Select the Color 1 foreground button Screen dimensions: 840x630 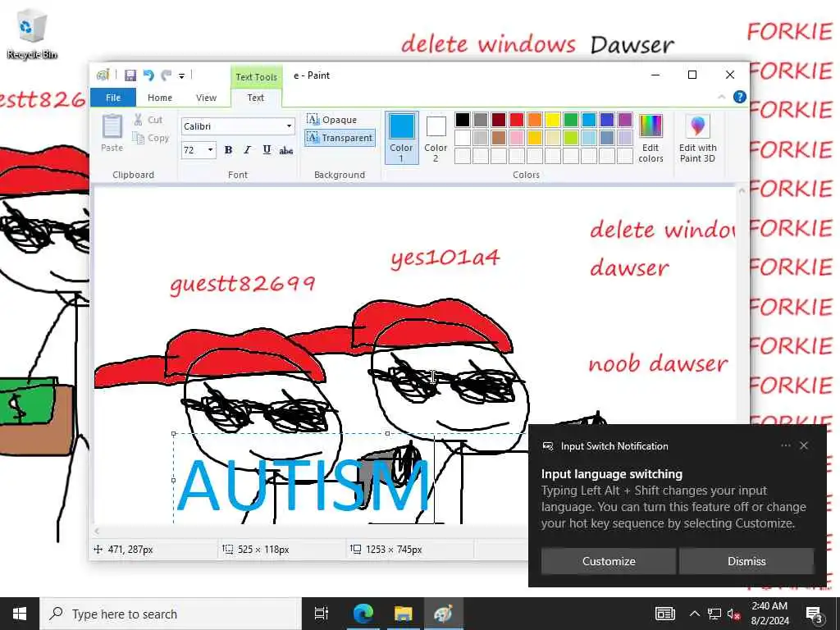[401, 138]
